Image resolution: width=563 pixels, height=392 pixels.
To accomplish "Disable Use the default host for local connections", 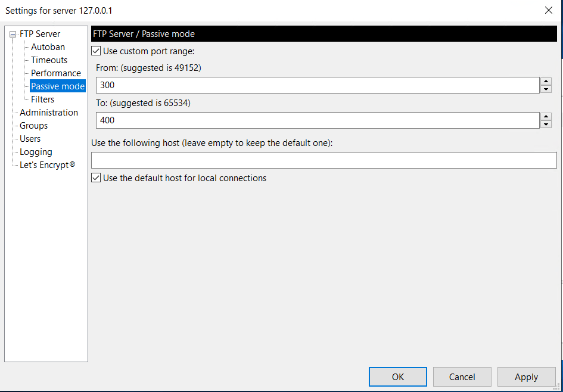I will pos(96,178).
